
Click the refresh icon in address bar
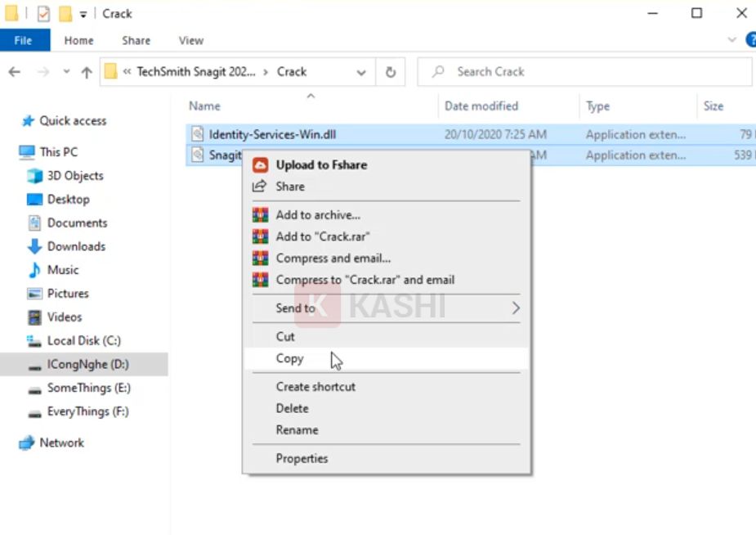(x=390, y=72)
